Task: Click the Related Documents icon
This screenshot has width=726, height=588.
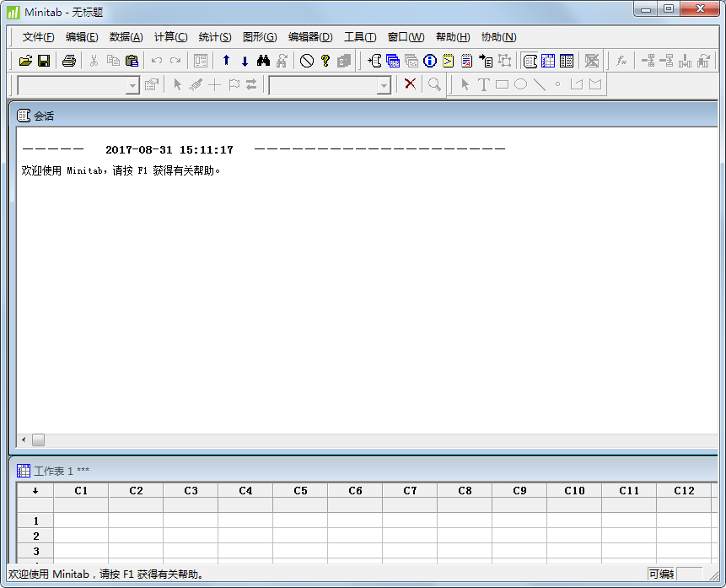Action: [x=486, y=61]
